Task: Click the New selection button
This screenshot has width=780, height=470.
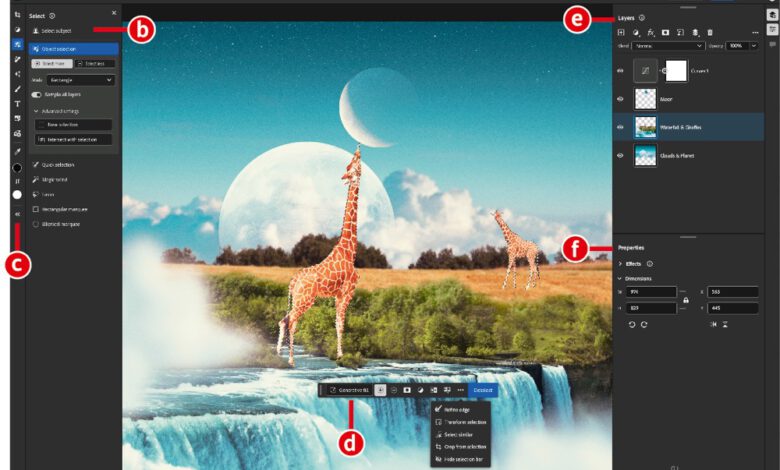Action: [73, 125]
